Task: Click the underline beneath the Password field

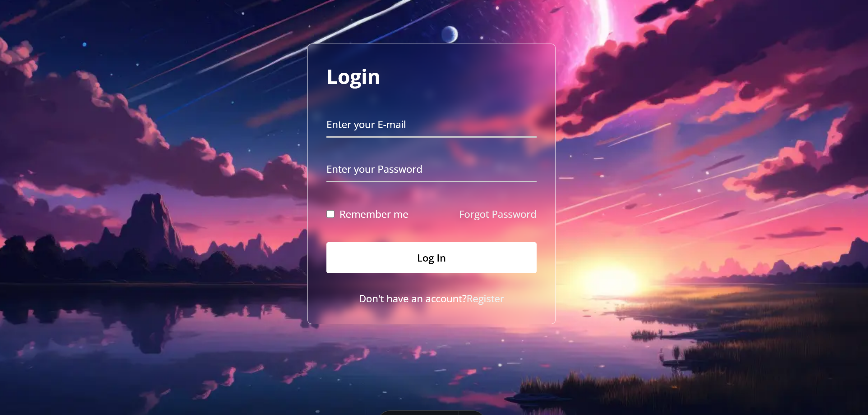Action: [x=431, y=181]
